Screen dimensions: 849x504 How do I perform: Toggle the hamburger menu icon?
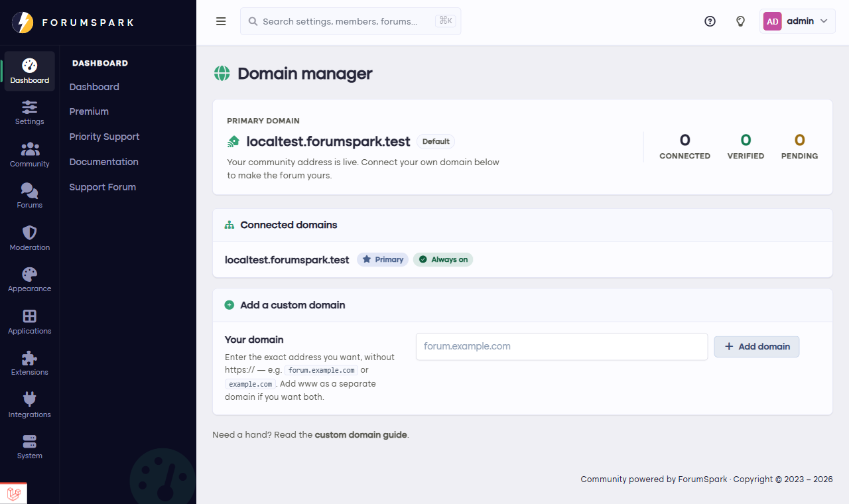pyautogui.click(x=221, y=21)
